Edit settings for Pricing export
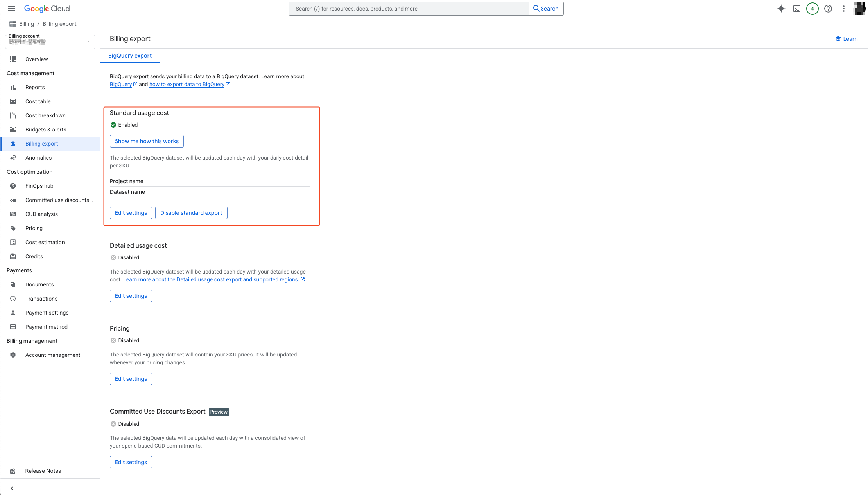 coord(131,379)
